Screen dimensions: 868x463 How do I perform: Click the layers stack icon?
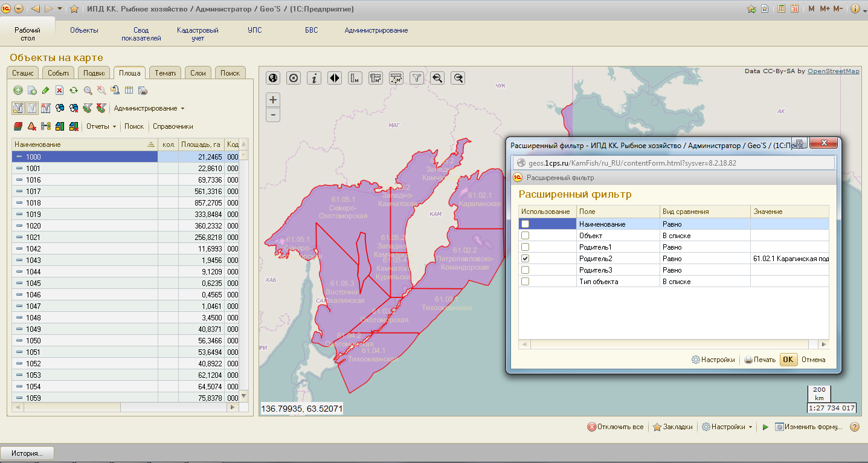[18, 126]
